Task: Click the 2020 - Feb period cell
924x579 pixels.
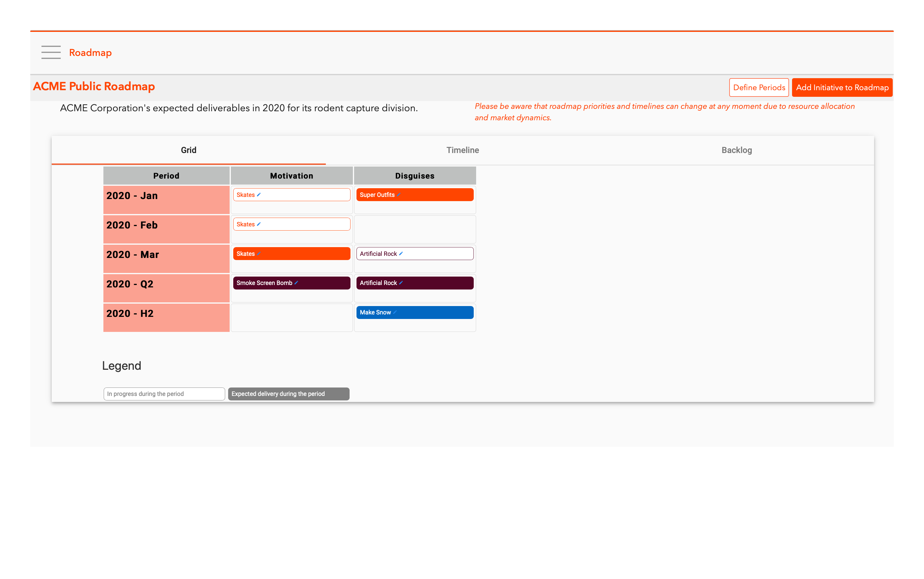Action: click(x=167, y=229)
